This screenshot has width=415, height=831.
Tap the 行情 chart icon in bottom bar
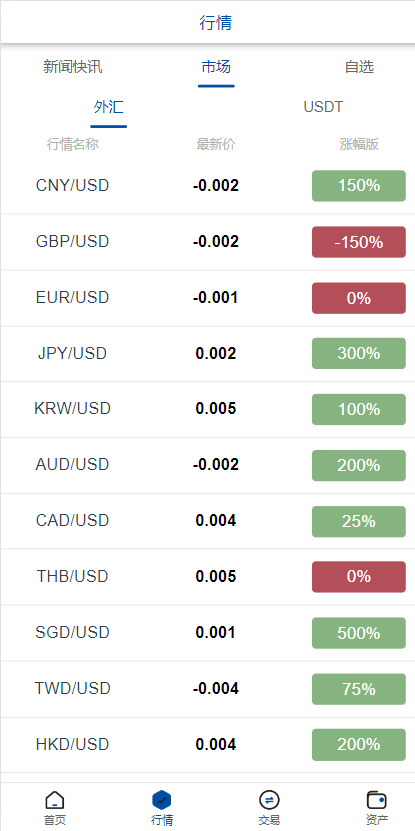162,799
